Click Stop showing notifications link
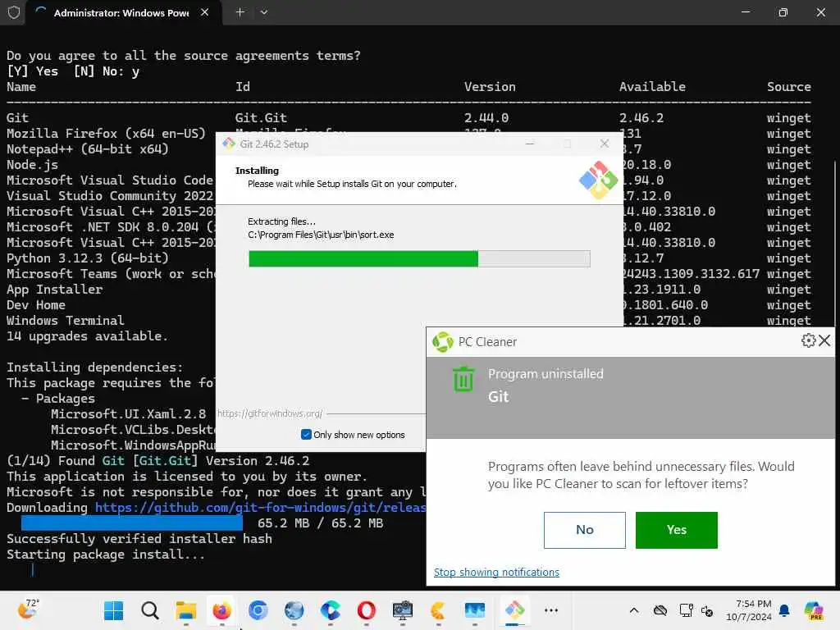840x630 pixels. pyautogui.click(x=496, y=572)
